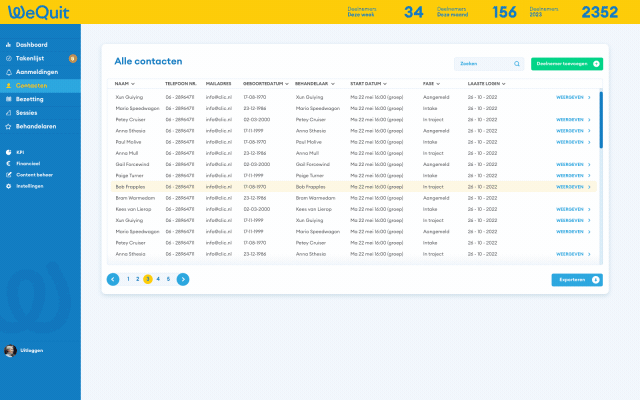Click the plus icon on Deelnemer toevoegen
Image resolution: width=640 pixels, height=400 pixels.
(x=596, y=64)
